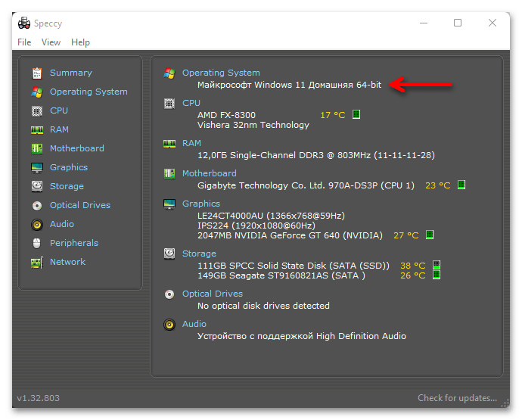This screenshot has width=522, height=420.
Task: Click the Windows flag icon in summary panel
Action: click(x=169, y=73)
